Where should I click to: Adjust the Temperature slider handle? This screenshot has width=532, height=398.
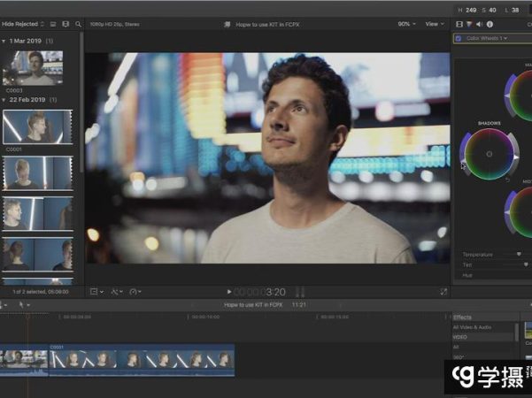(519, 254)
